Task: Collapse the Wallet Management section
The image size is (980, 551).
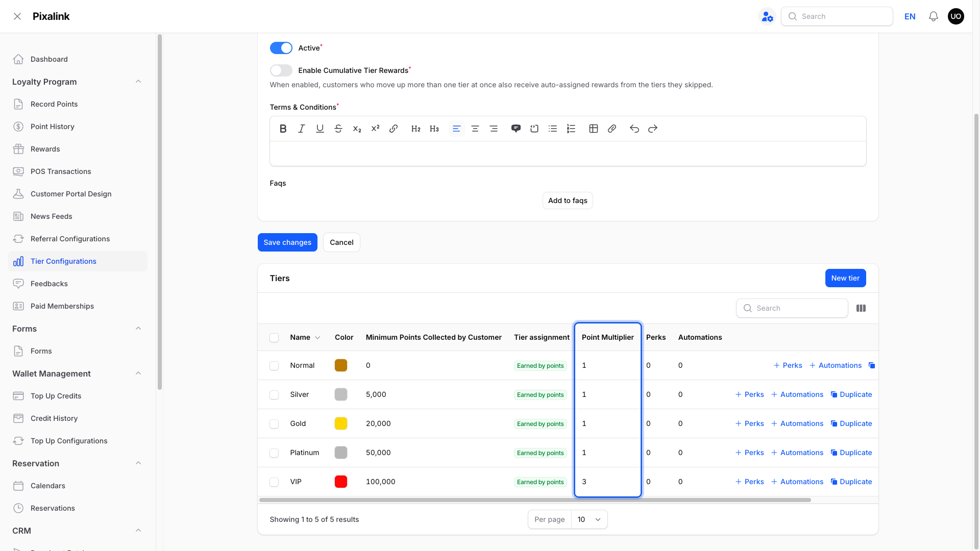Action: point(138,373)
